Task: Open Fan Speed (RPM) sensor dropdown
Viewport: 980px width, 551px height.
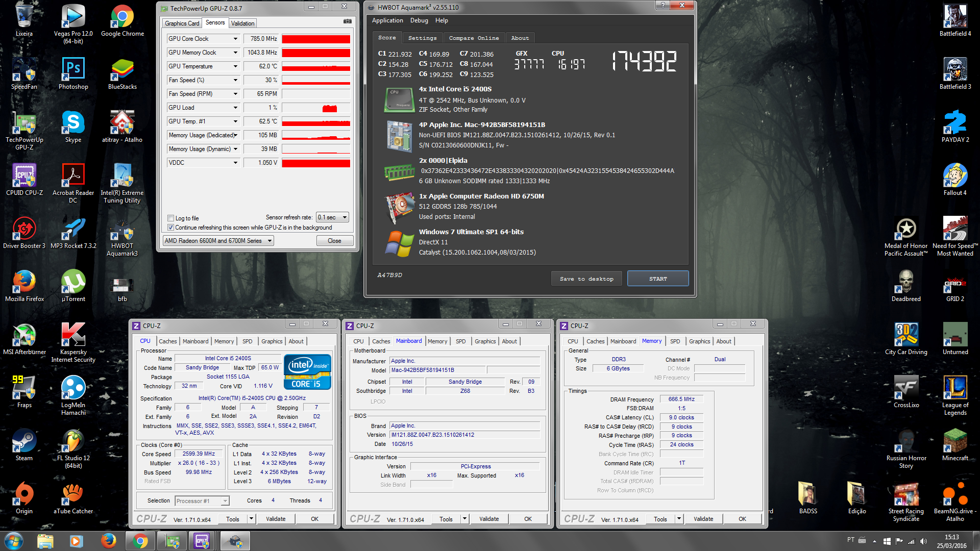Action: 235,94
